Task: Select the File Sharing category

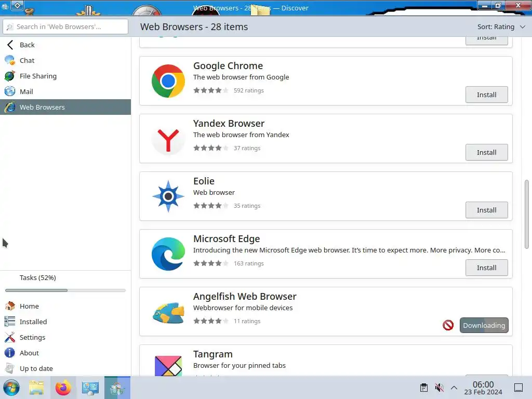Action: tap(65, 76)
